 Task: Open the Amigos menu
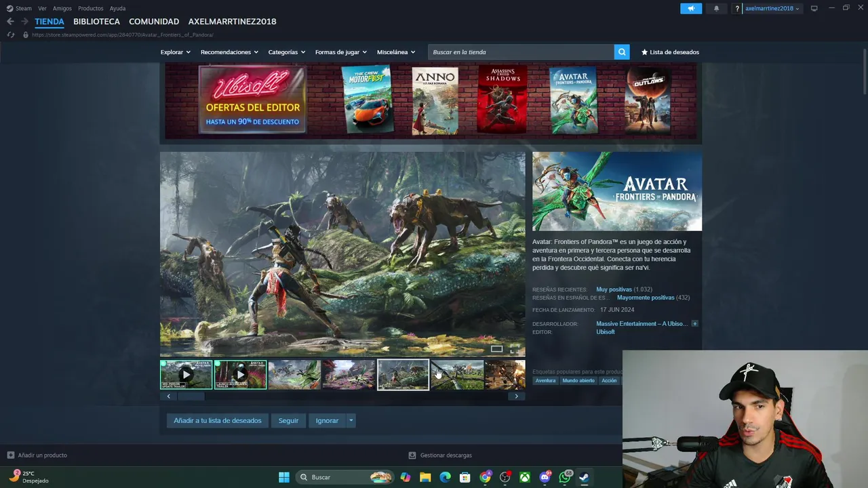point(62,8)
